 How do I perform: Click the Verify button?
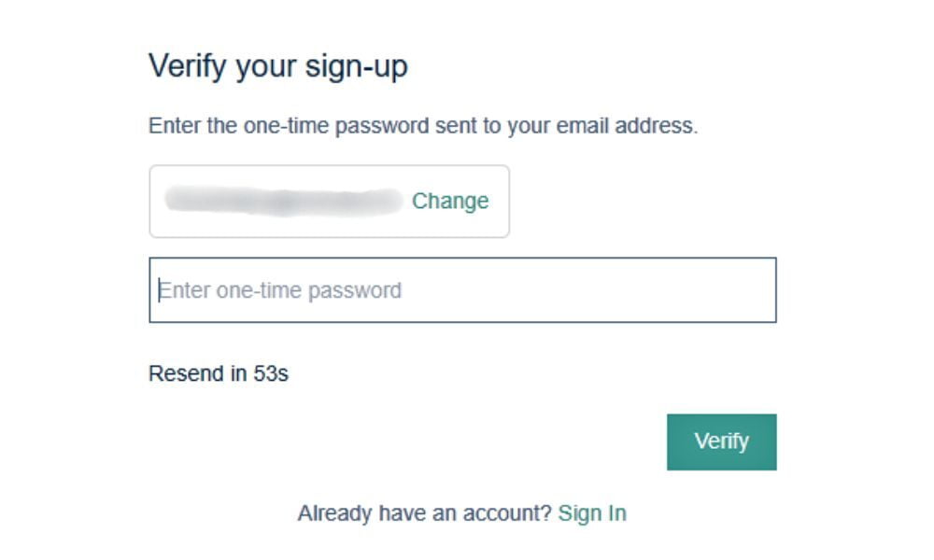(721, 441)
